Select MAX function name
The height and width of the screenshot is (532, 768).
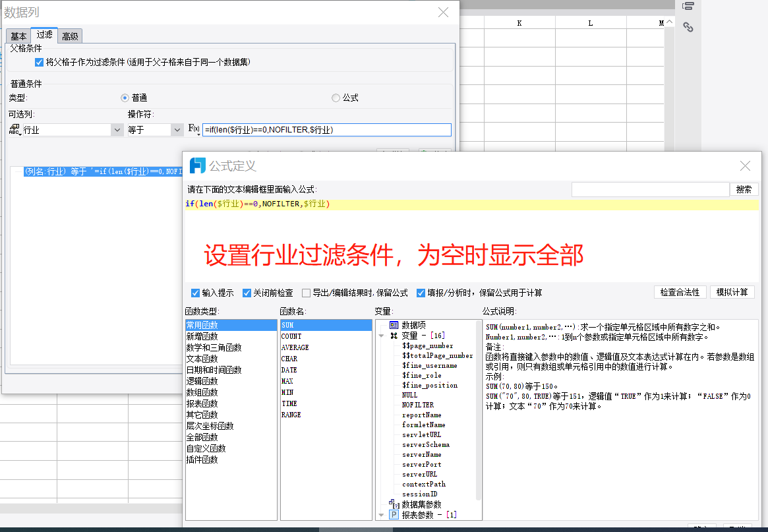[326, 381]
